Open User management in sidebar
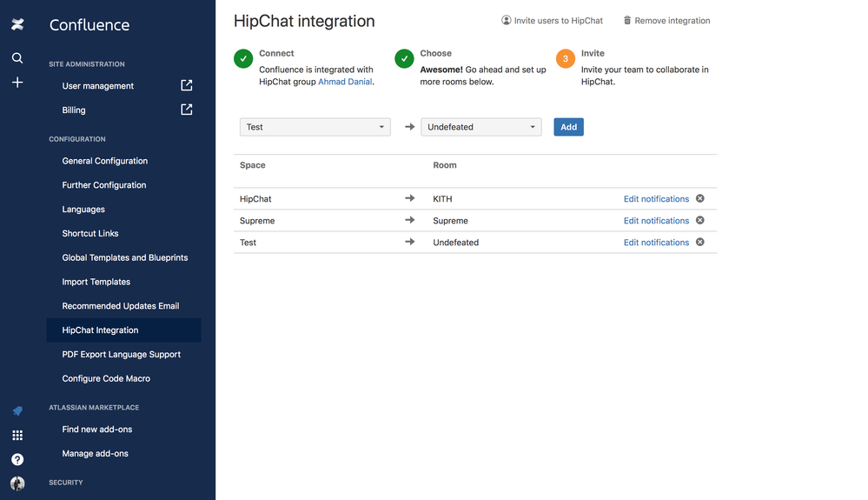The image size is (868, 500). (98, 86)
